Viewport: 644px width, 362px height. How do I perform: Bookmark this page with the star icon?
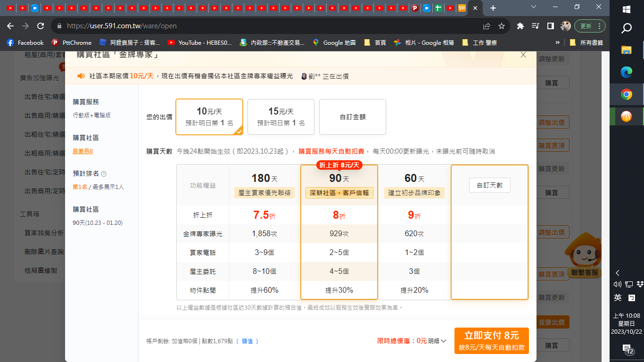(502, 26)
